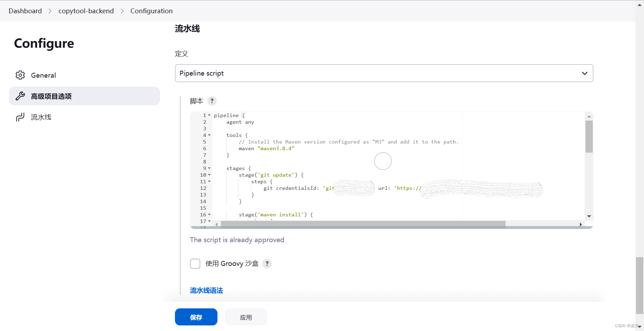Open the 流水线语法 link

pyautogui.click(x=206, y=290)
